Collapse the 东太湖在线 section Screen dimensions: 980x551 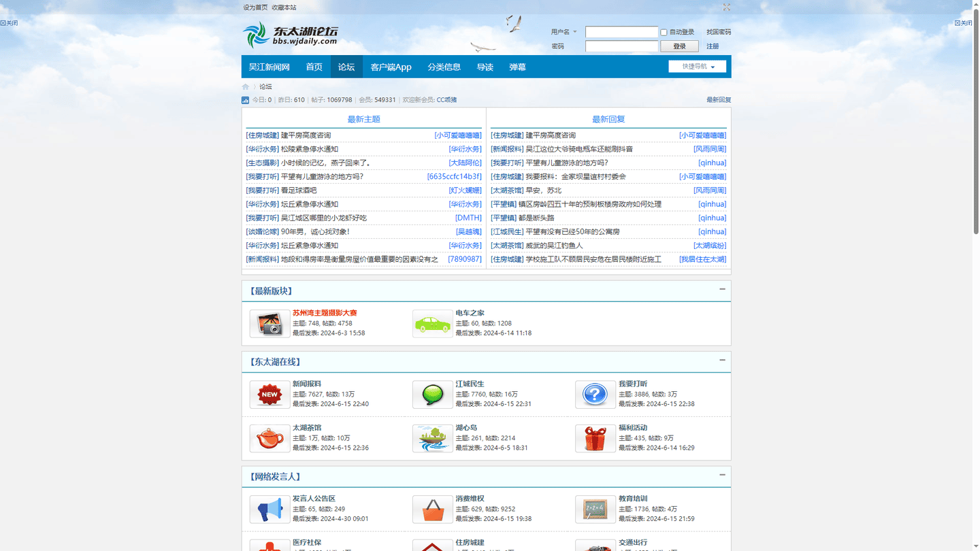point(722,360)
